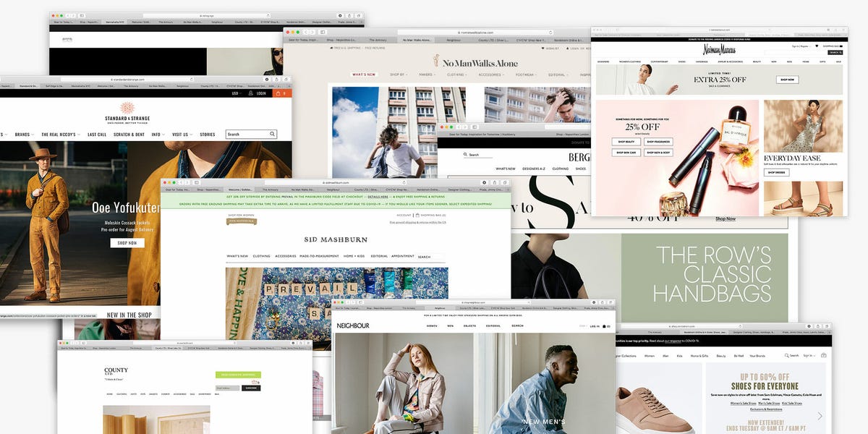This screenshot has width=868, height=434.
Task: Open shopping bag icon on Sid Mashburn
Action: click(417, 215)
